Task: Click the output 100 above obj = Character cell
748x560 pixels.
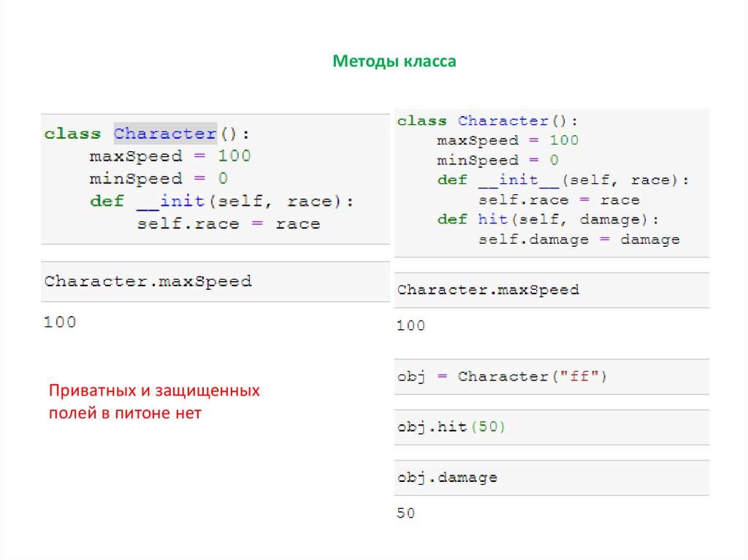Action: (x=411, y=326)
